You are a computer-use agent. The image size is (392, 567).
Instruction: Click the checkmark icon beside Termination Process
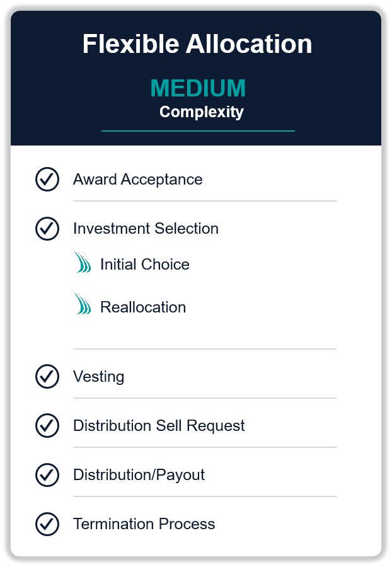pyautogui.click(x=47, y=524)
